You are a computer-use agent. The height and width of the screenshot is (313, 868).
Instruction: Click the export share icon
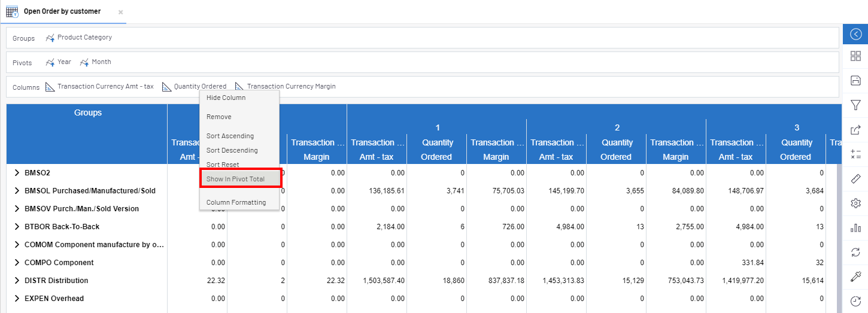point(855,129)
